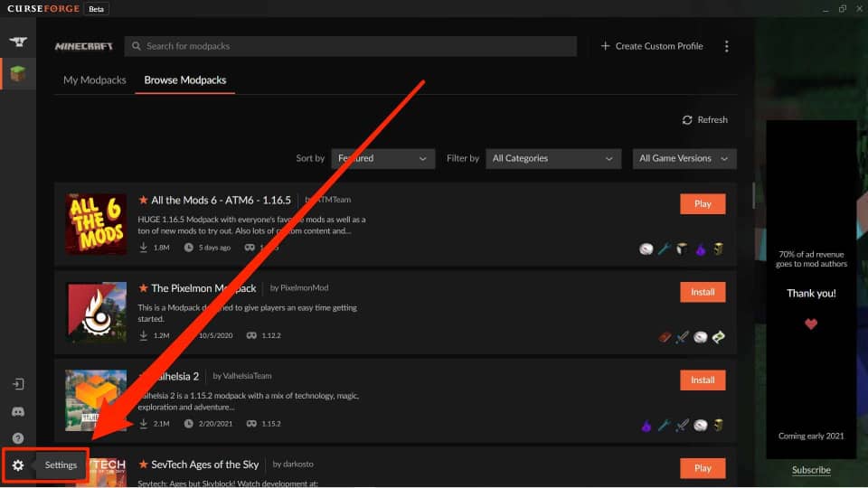The width and height of the screenshot is (868, 488).
Task: Click the Beta badge in the title bar
Action: click(x=97, y=9)
